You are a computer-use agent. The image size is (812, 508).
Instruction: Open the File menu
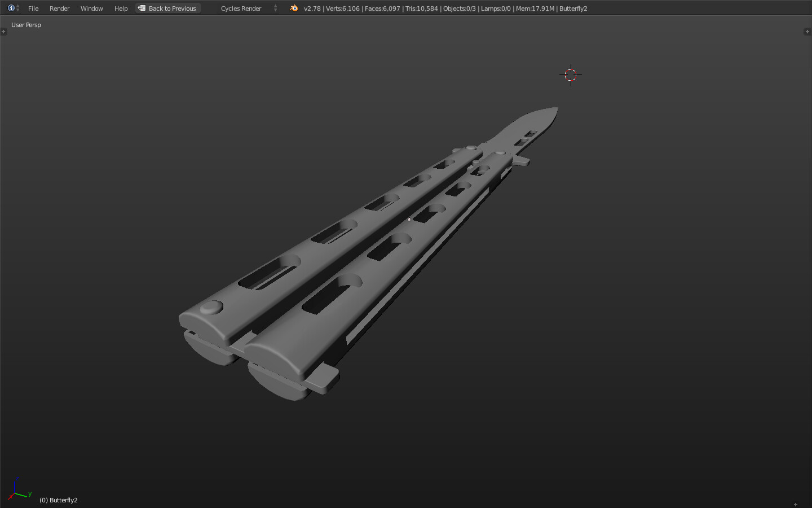[33, 8]
